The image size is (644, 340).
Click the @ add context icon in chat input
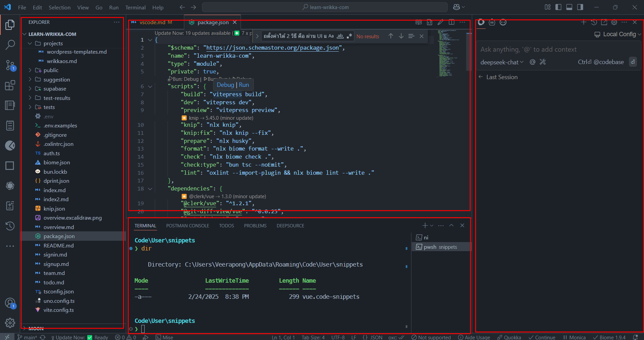tap(532, 62)
